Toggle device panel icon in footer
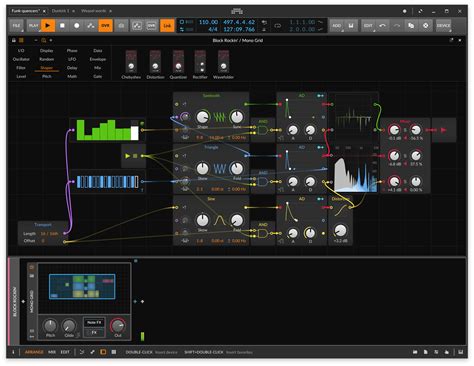The width and height of the screenshot is (474, 366). (103, 352)
